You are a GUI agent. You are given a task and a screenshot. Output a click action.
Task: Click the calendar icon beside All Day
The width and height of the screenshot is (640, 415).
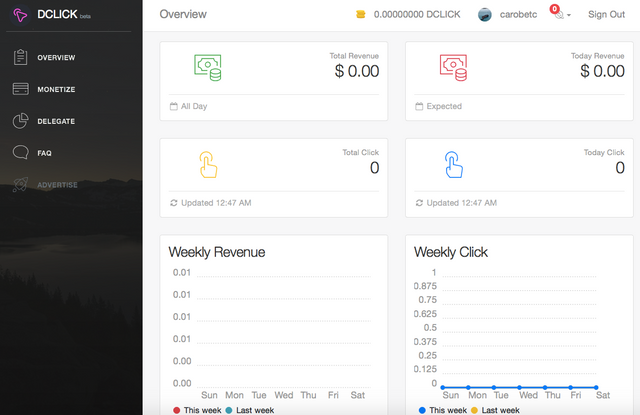point(173,106)
